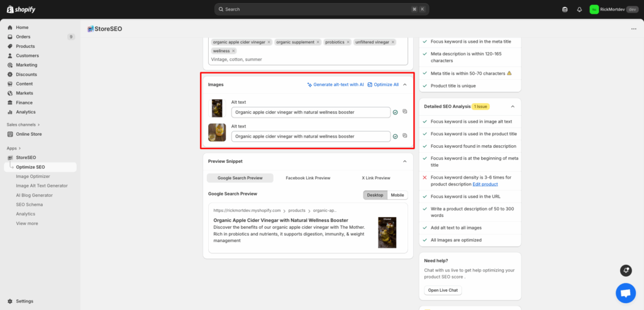This screenshot has width=644, height=310.
Task: Switch to Facebook Link Preview tab
Action: coord(308,178)
